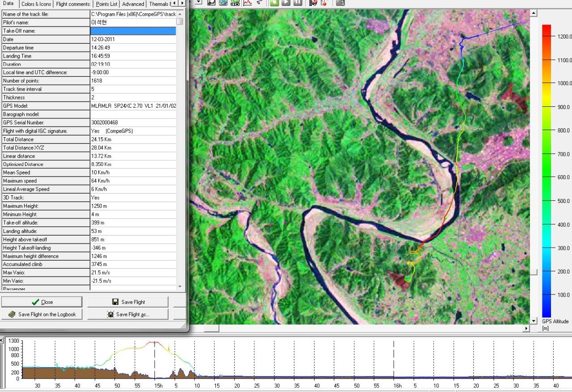Switch to the Points List tab
Image resolution: width=572 pixels, height=392 pixels.
pos(107,4)
